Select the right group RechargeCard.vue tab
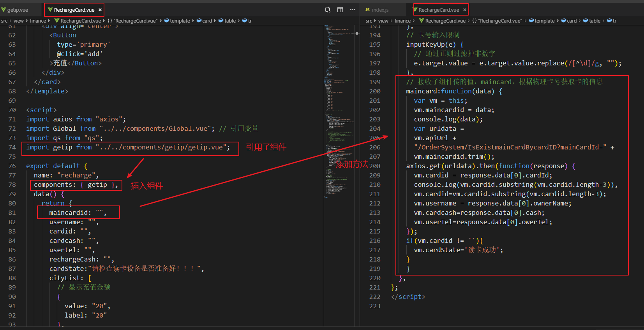 click(438, 10)
